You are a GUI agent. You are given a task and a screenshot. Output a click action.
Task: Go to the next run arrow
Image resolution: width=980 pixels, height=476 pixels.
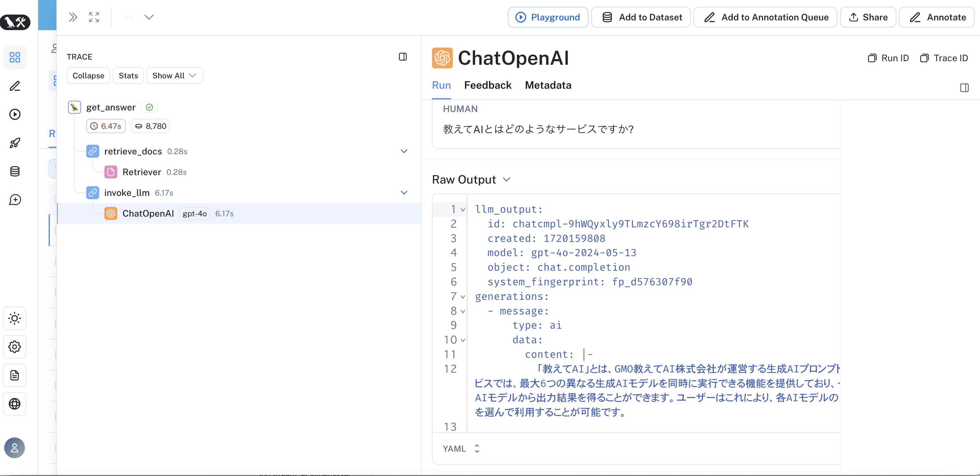tap(149, 17)
